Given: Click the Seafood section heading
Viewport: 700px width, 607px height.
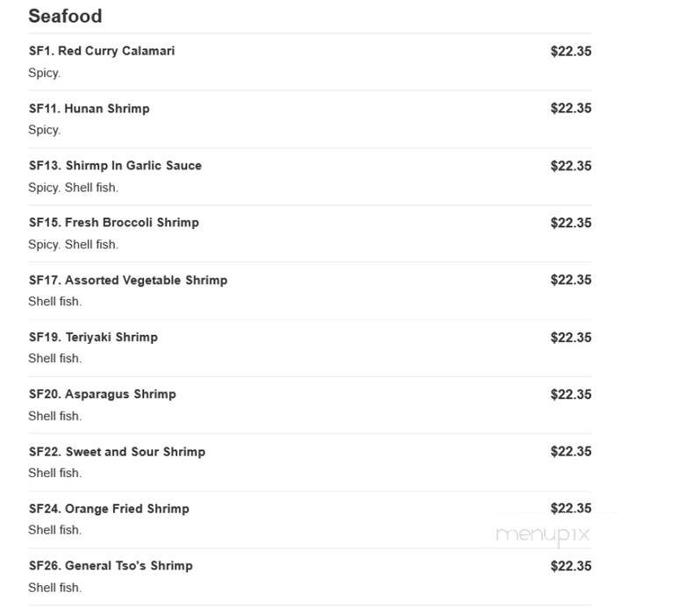Looking at the screenshot, I should (x=65, y=16).
